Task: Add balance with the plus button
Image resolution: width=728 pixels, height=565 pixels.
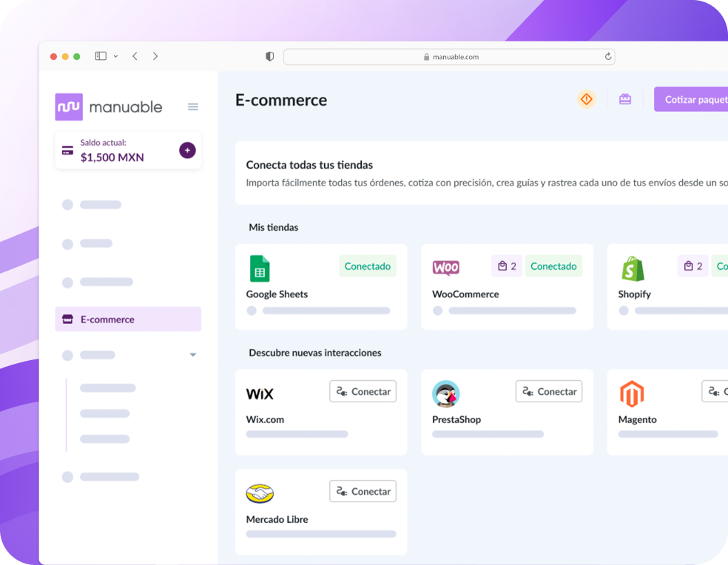Action: pyautogui.click(x=188, y=150)
